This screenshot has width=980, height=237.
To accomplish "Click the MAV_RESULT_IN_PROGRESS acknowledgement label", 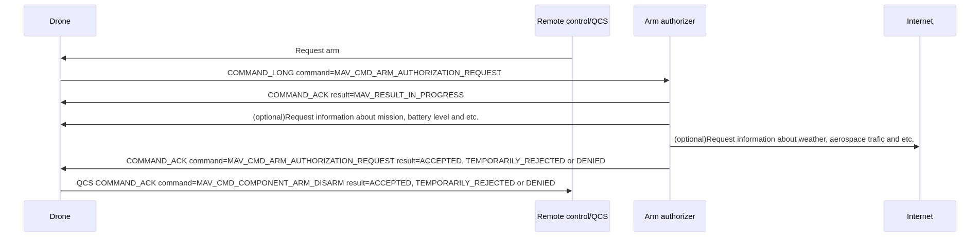I will (365, 95).
